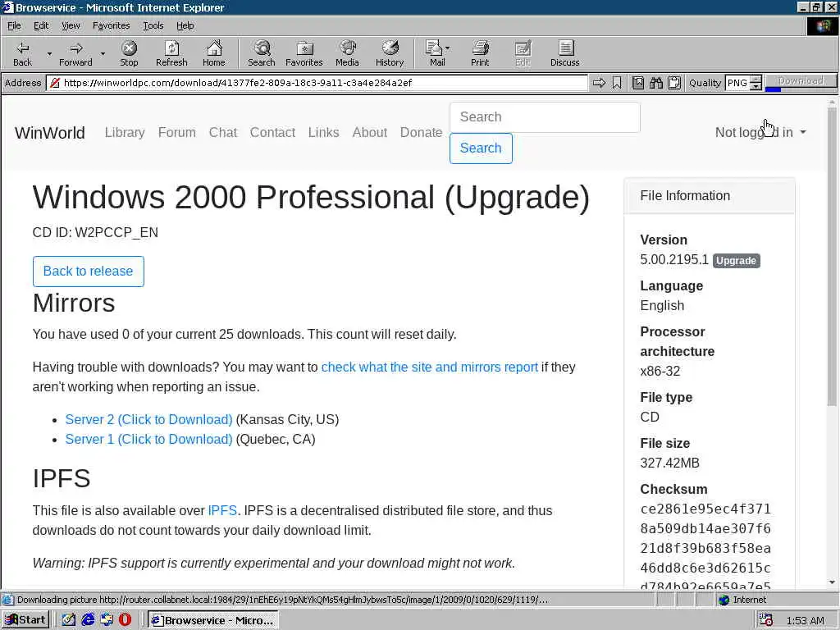Click the WinWorld site logo link

point(50,132)
